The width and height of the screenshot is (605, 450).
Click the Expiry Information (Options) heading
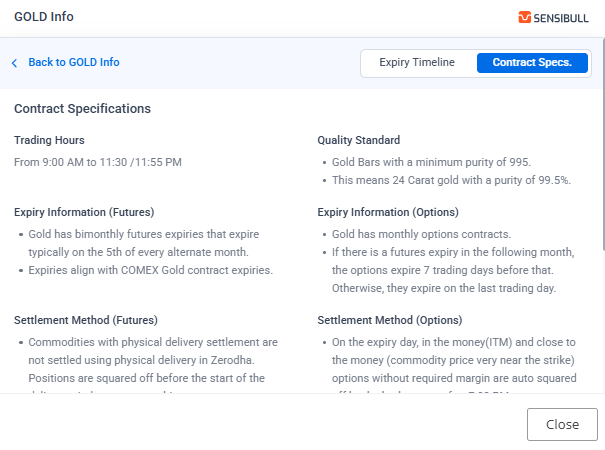[388, 212]
